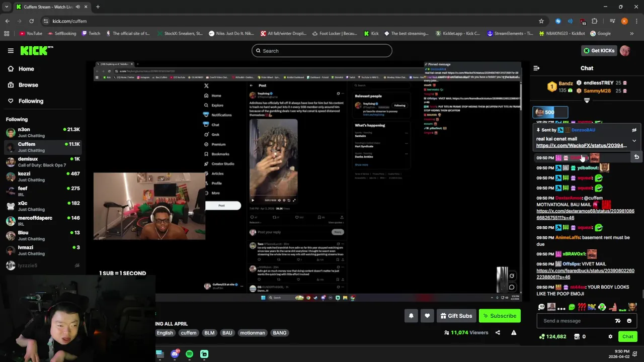
Task: Open the channel points shop icon
Action: click(x=577, y=336)
